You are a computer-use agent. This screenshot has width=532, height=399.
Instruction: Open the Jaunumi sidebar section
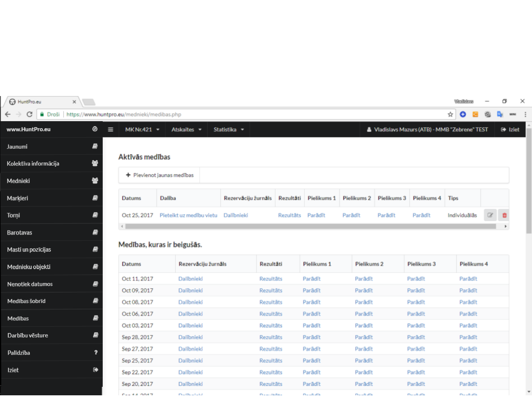point(52,147)
